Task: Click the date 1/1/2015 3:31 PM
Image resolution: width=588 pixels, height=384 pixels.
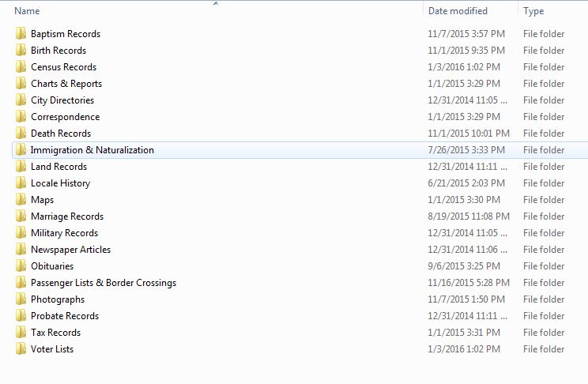Action: pos(464,333)
